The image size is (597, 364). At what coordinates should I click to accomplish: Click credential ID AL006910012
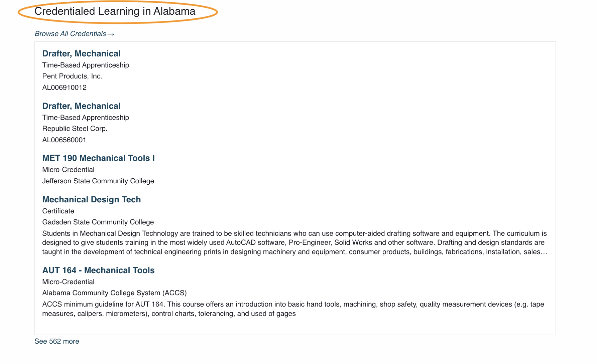point(64,87)
